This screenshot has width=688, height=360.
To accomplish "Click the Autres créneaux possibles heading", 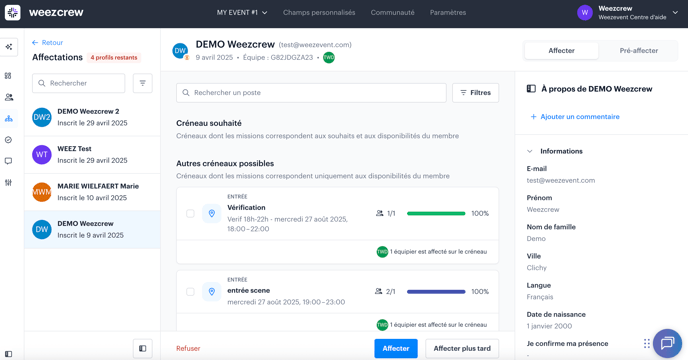I will [x=225, y=163].
